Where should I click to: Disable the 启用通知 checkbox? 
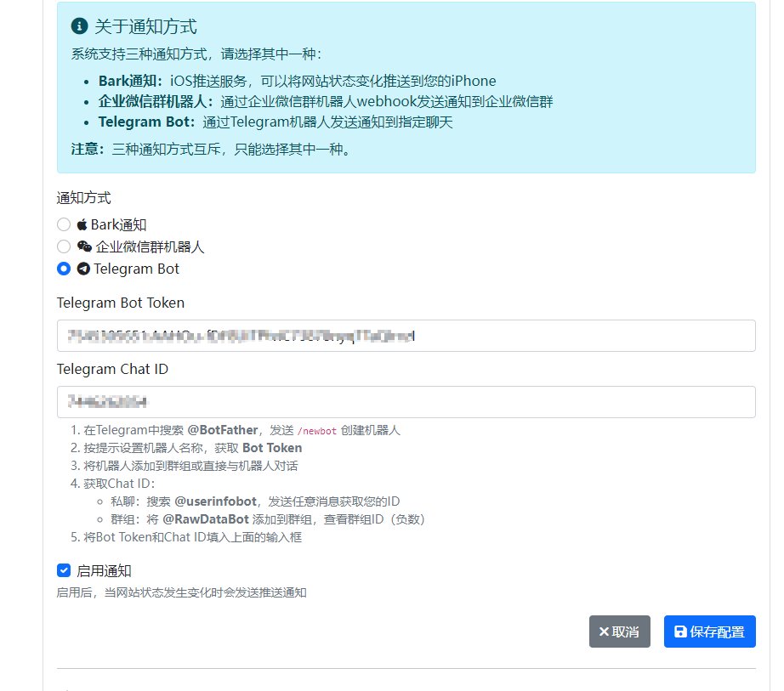click(64, 571)
